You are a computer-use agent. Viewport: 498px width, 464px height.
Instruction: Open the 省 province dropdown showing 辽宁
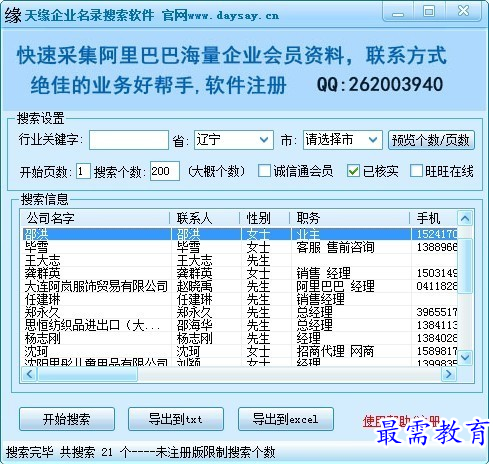(234, 140)
